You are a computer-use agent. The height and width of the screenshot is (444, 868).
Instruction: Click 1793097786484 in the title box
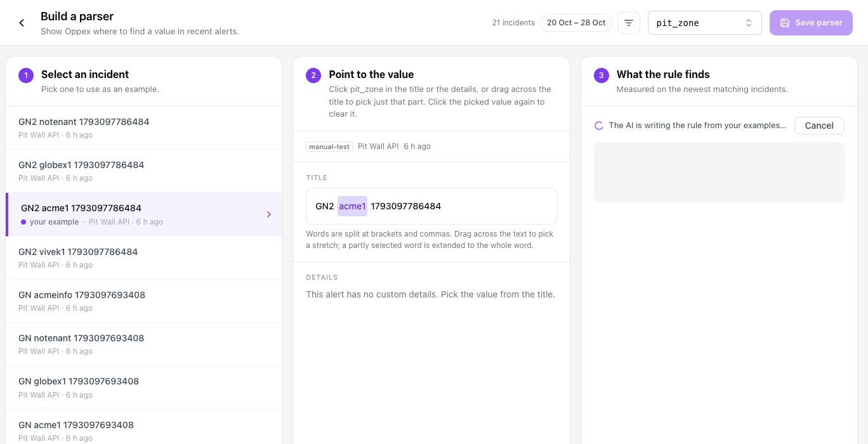[405, 206]
